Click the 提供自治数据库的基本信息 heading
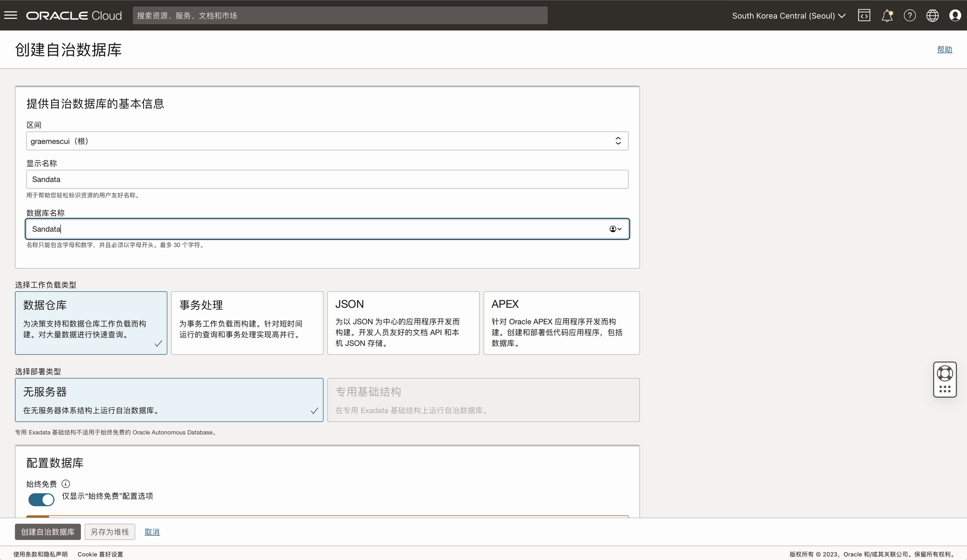The image size is (967, 560). pyautogui.click(x=95, y=104)
